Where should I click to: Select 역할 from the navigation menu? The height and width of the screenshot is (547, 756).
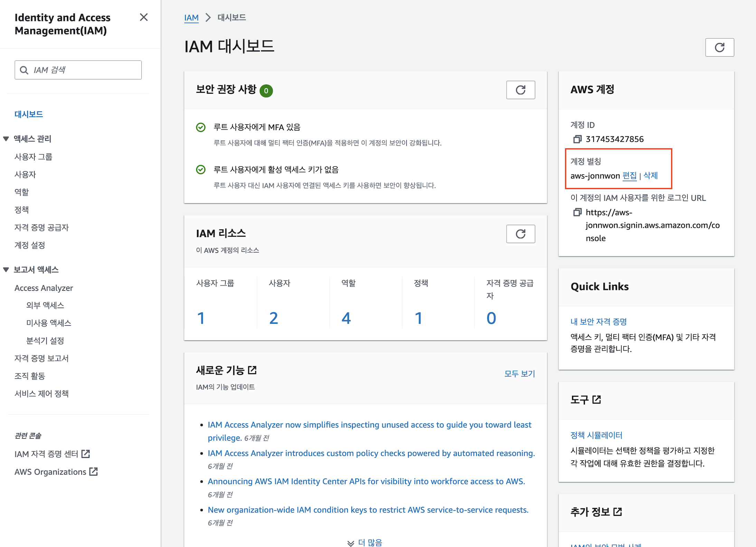(21, 192)
